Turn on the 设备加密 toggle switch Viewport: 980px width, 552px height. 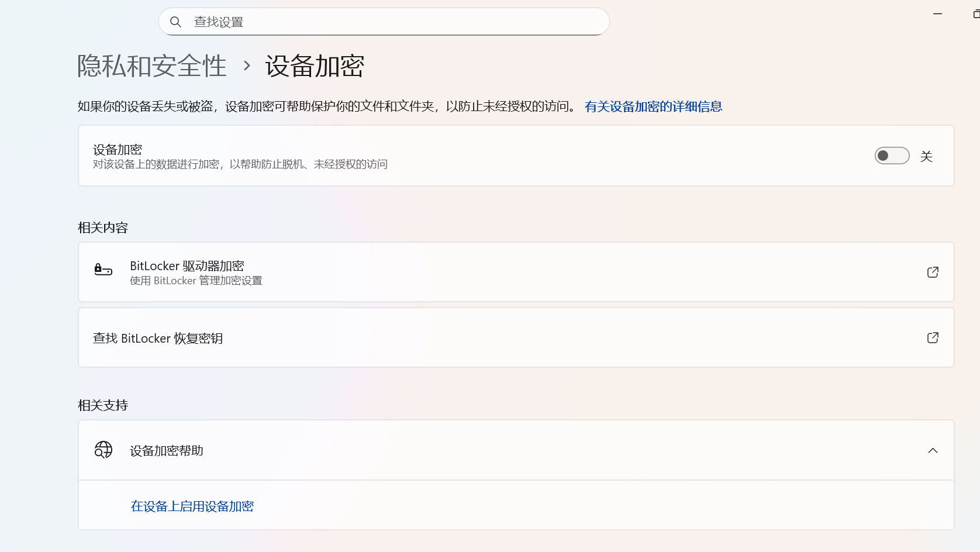point(891,156)
